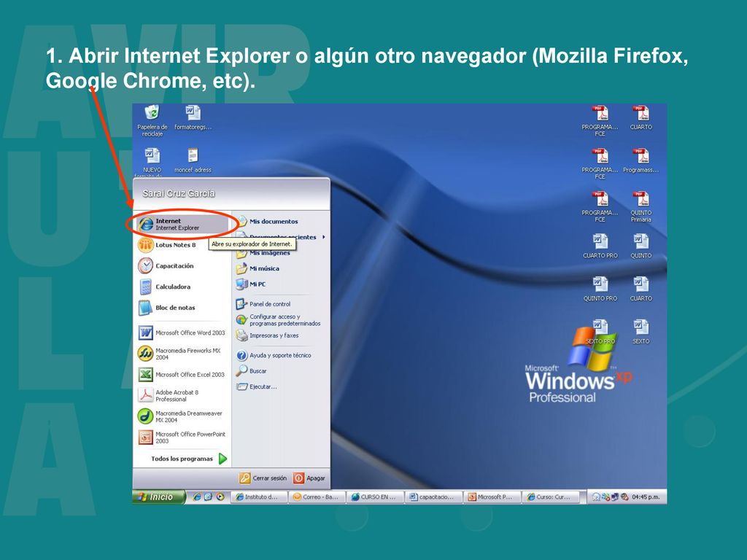Switch to the CURSO EN ... taskbar window
Viewport: 747px width, 560px height.
click(x=376, y=497)
